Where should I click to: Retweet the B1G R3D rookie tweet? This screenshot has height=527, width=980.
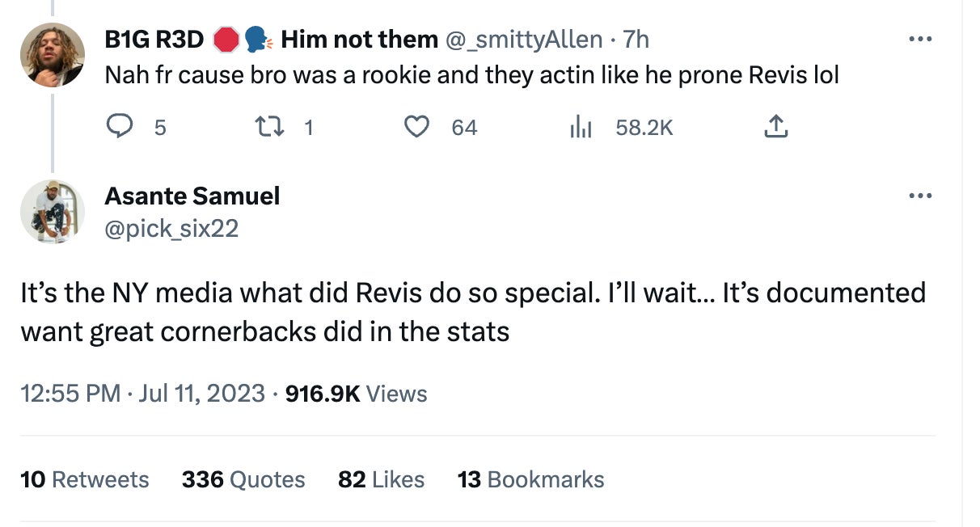(266, 127)
